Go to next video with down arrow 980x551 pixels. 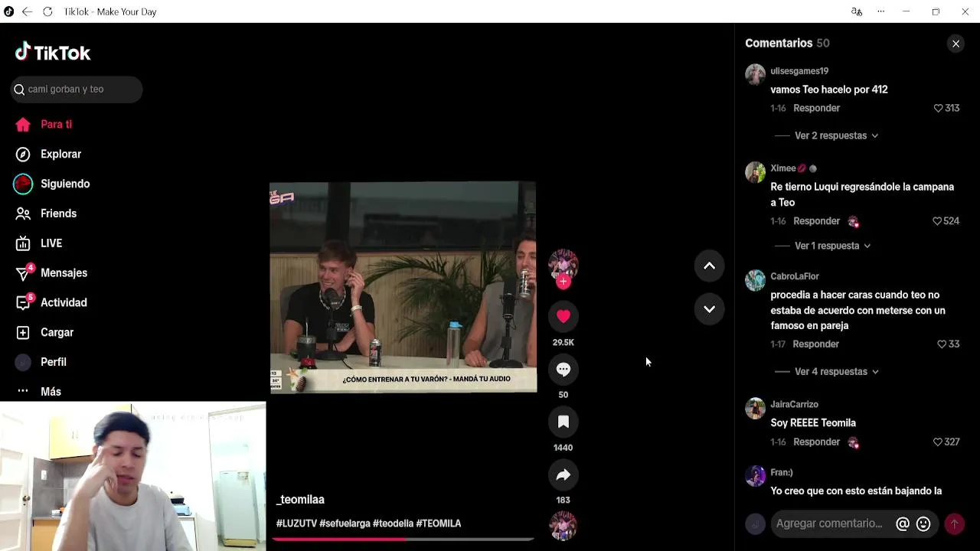tap(709, 309)
